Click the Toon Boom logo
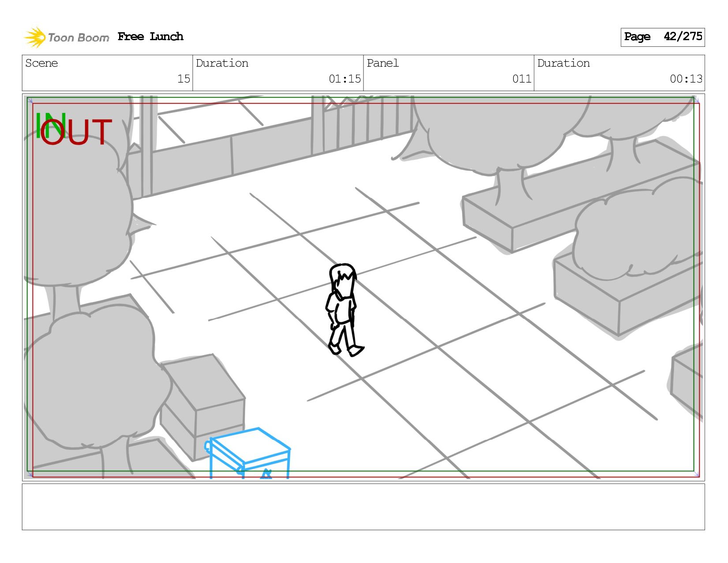 tap(67, 37)
